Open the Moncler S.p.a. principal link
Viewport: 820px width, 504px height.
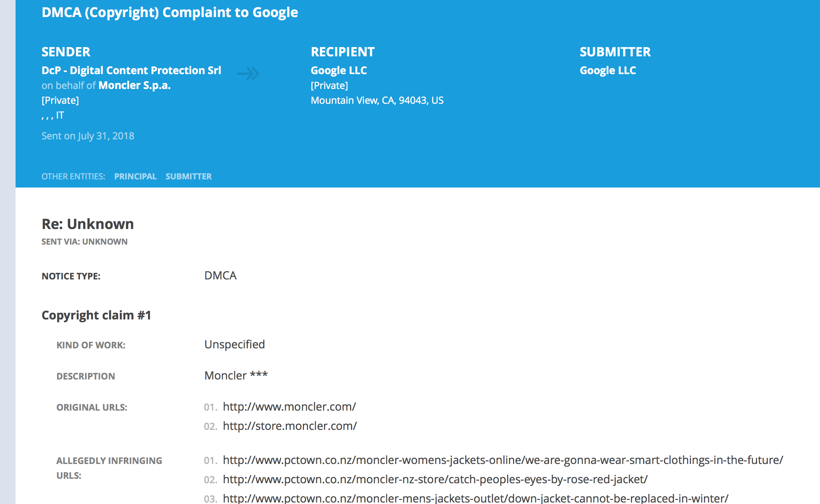(134, 86)
